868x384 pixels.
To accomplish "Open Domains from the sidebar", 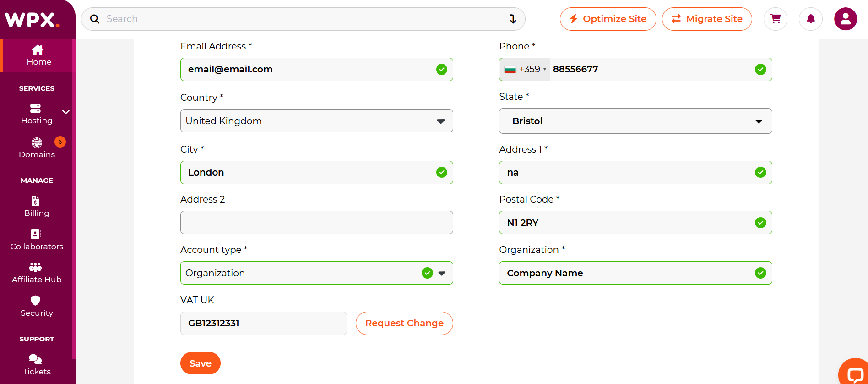I will pyautogui.click(x=37, y=148).
